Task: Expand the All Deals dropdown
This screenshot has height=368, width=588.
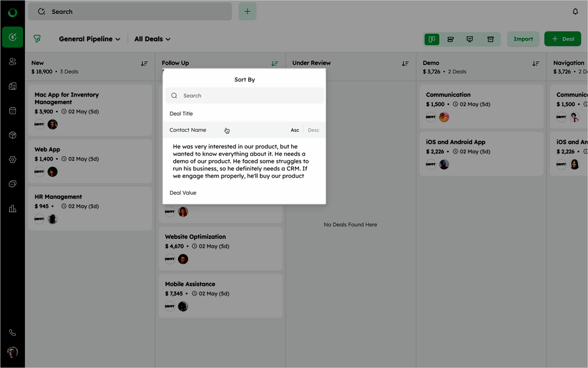Action: [x=152, y=39]
